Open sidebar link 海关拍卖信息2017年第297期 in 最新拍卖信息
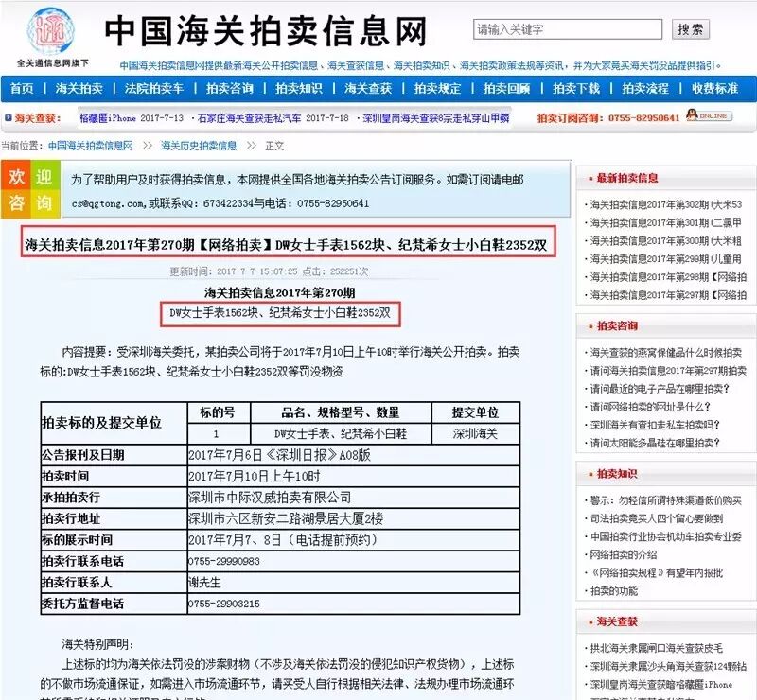This screenshot has height=700, width=757. pos(668,295)
